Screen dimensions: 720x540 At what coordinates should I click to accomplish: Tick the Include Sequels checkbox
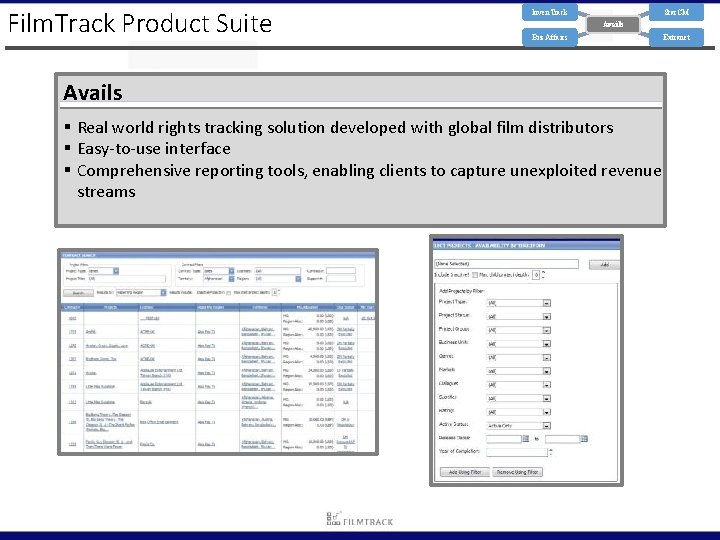click(475, 275)
